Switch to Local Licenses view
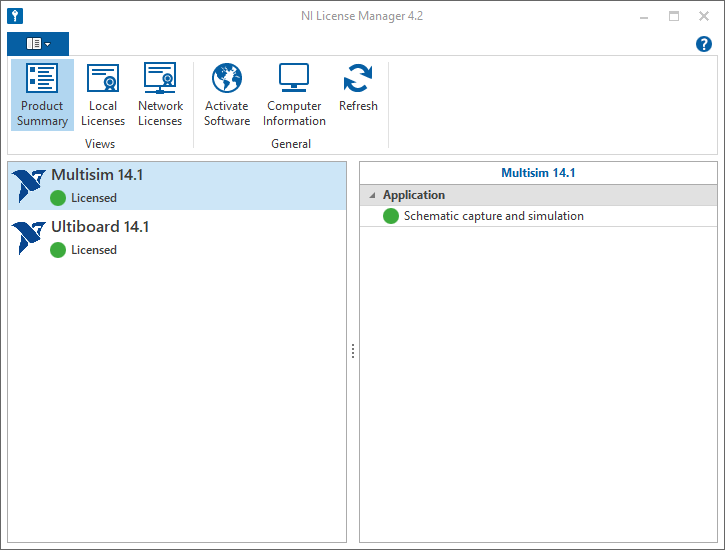The width and height of the screenshot is (725, 550). coord(103,95)
